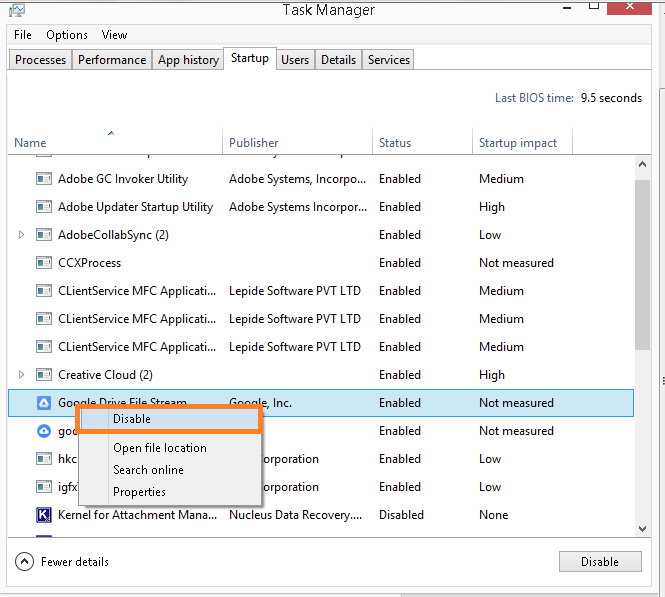Open the File menu
Screen dimensions: 665x597
[22, 35]
